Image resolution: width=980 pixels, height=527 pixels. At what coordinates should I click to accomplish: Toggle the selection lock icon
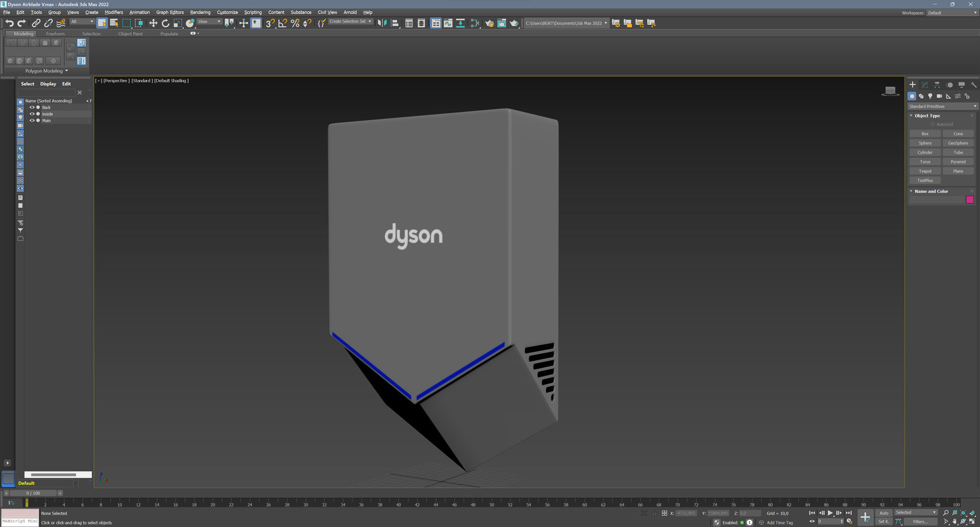[654, 513]
